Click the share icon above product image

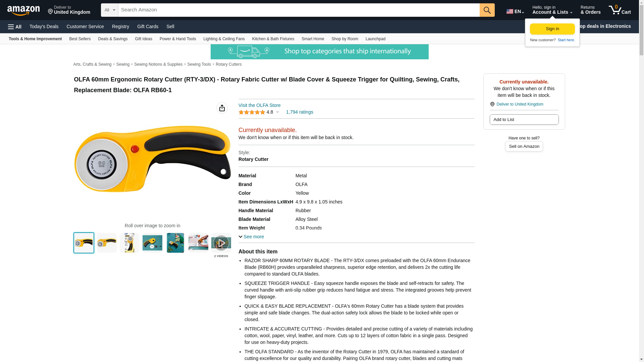[x=222, y=108]
